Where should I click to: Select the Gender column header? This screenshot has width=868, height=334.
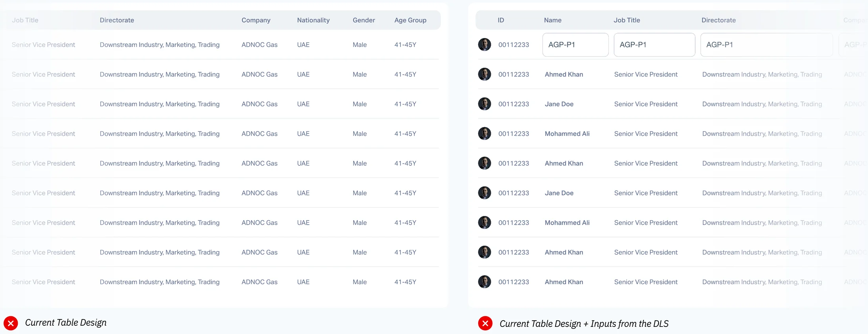tap(364, 20)
